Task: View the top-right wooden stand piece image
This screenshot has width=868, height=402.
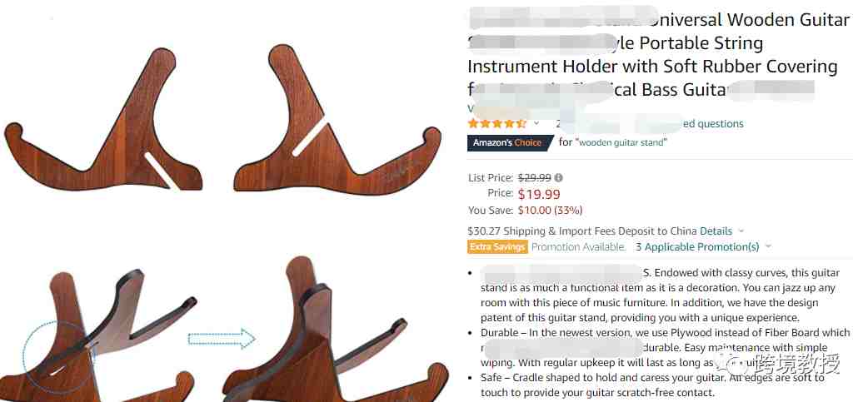Action: (337, 118)
